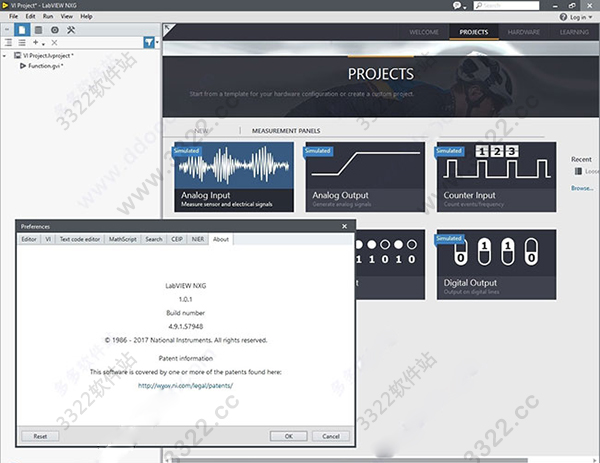Screen dimensions: 600x463
Task: Open the Run menu
Action: click(48, 16)
